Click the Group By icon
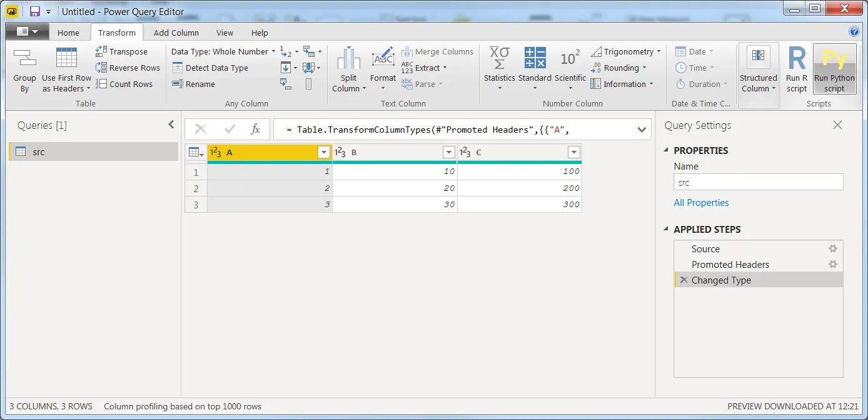Viewport: 868px width, 420px height. 24,58
